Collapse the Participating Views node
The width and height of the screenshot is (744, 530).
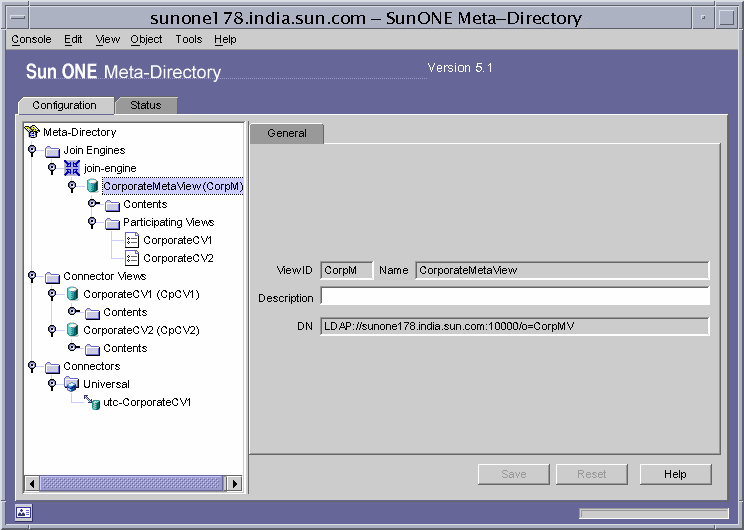[x=92, y=223]
